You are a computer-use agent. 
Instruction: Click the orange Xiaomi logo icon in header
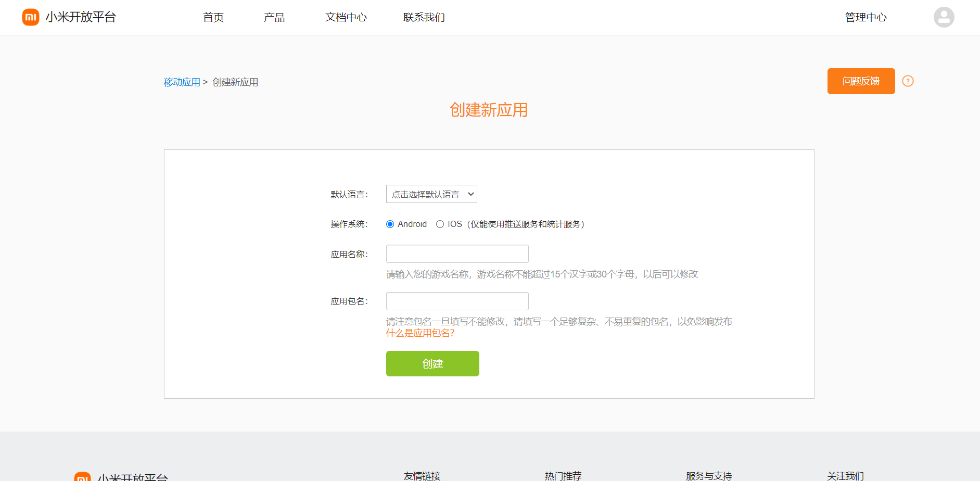[x=31, y=17]
